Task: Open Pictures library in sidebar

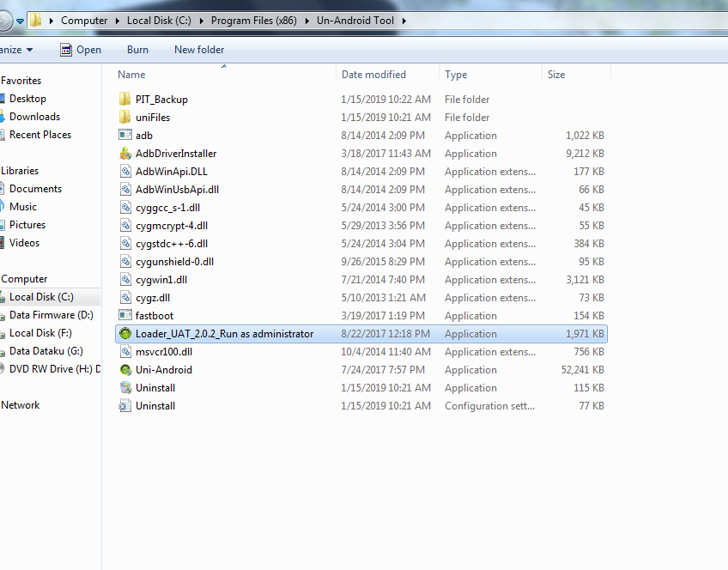Action: 27,225
